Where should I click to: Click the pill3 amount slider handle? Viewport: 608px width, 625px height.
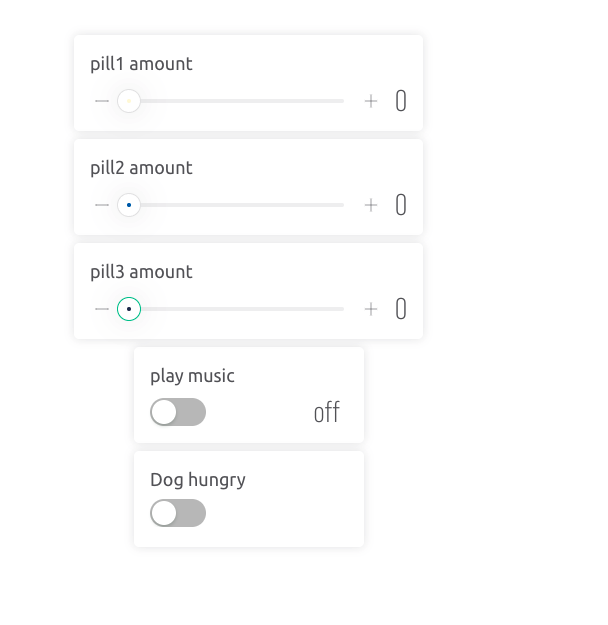tap(129, 309)
